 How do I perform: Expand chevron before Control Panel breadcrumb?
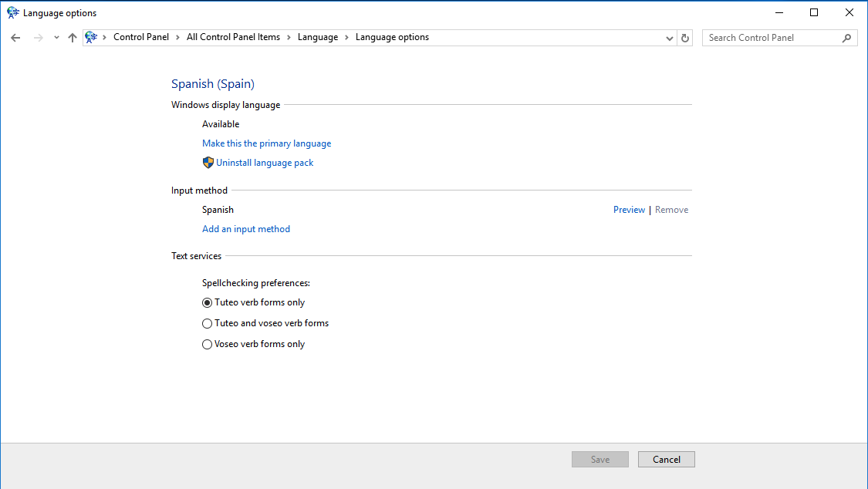[x=105, y=37]
